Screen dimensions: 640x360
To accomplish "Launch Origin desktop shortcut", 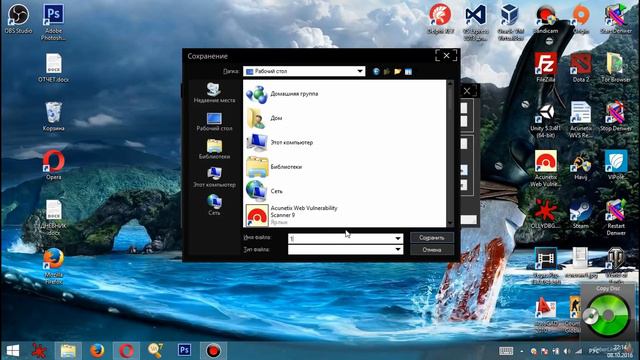I will [580, 18].
